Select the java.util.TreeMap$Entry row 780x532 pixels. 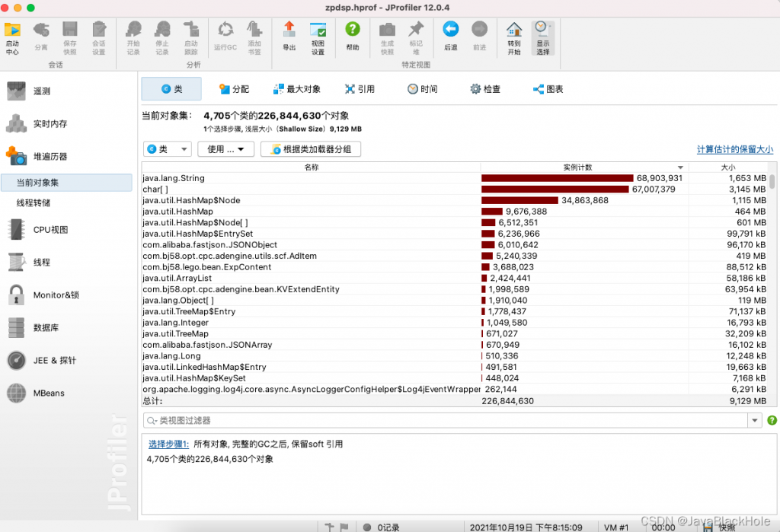tap(455, 311)
